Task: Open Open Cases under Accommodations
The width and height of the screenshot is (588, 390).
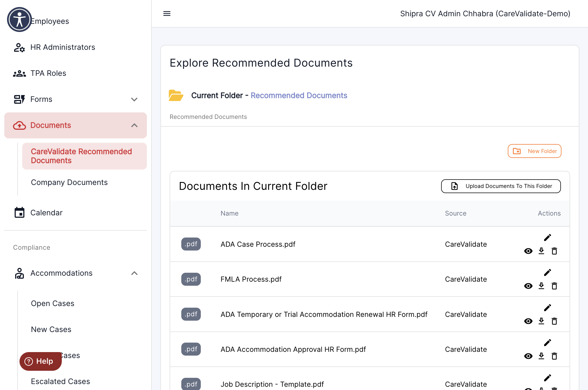Action: 85,304
